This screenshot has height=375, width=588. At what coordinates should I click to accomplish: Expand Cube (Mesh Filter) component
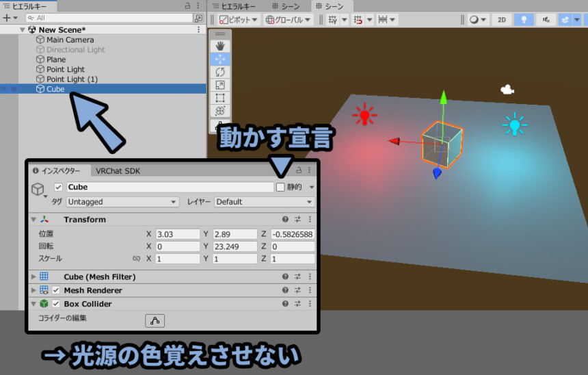pos(34,276)
